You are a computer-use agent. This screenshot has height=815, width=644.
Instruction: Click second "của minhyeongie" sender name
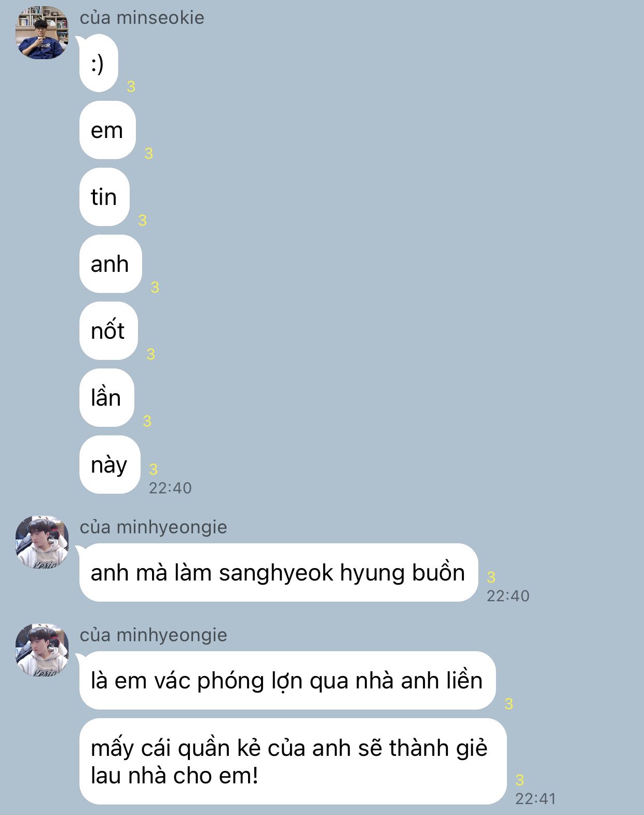coord(153,635)
